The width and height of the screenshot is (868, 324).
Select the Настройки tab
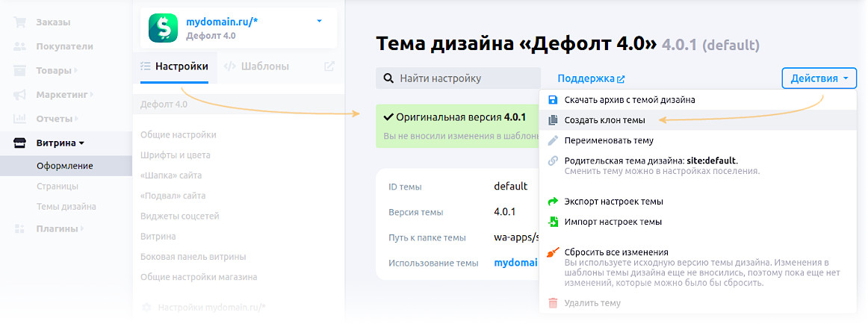coord(175,66)
